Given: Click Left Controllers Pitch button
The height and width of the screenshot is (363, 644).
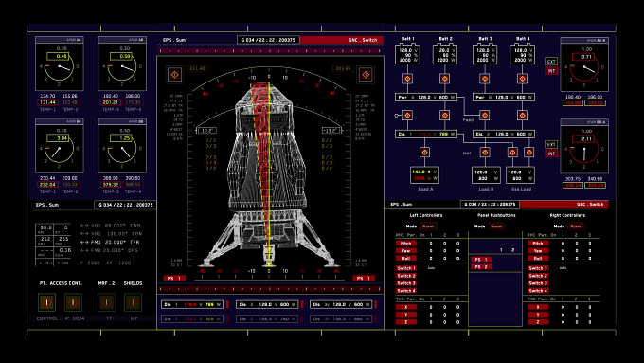Looking at the screenshot, I should pyautogui.click(x=406, y=243).
